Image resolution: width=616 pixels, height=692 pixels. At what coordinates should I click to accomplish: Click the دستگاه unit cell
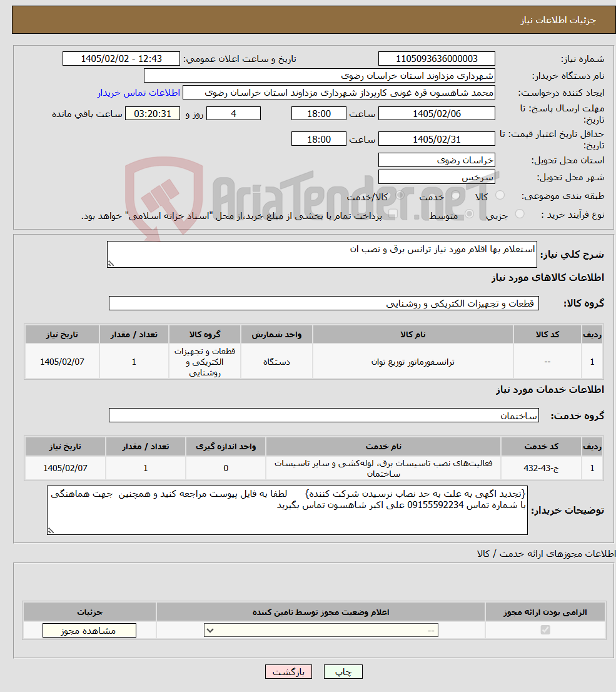[x=276, y=362]
